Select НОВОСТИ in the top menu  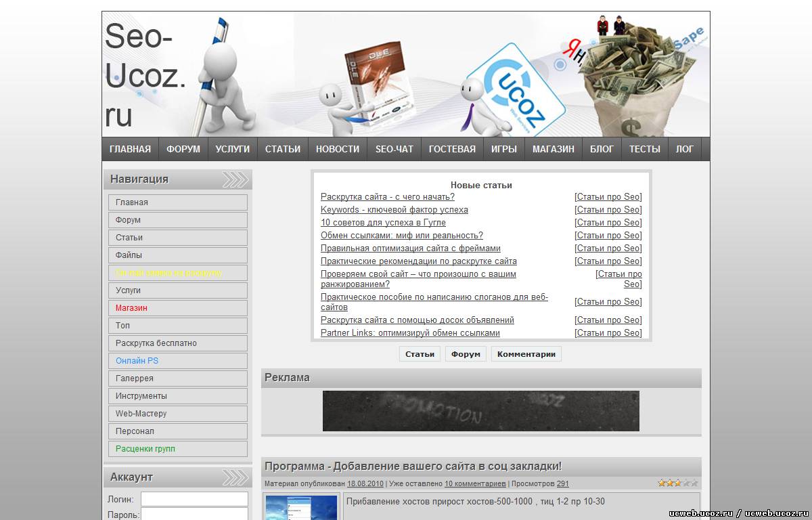click(338, 149)
